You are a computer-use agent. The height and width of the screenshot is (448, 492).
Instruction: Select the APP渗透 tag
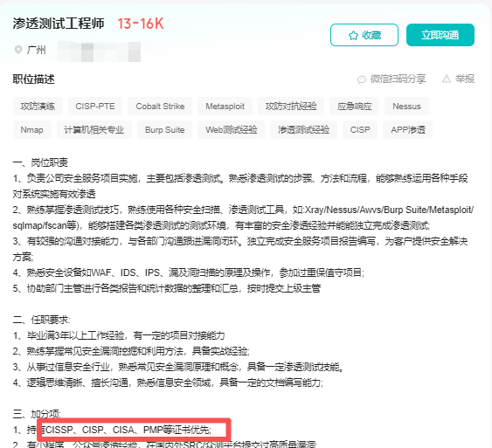tap(408, 130)
